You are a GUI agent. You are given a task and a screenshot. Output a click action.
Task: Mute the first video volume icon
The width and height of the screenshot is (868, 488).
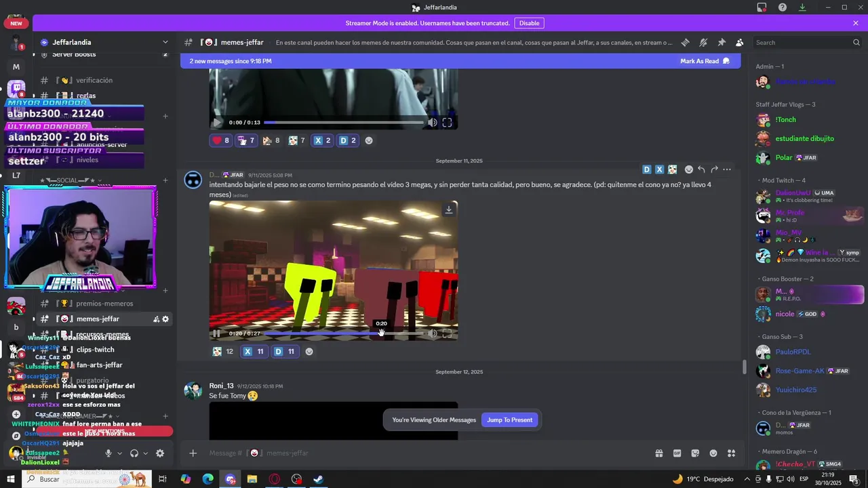tap(433, 123)
